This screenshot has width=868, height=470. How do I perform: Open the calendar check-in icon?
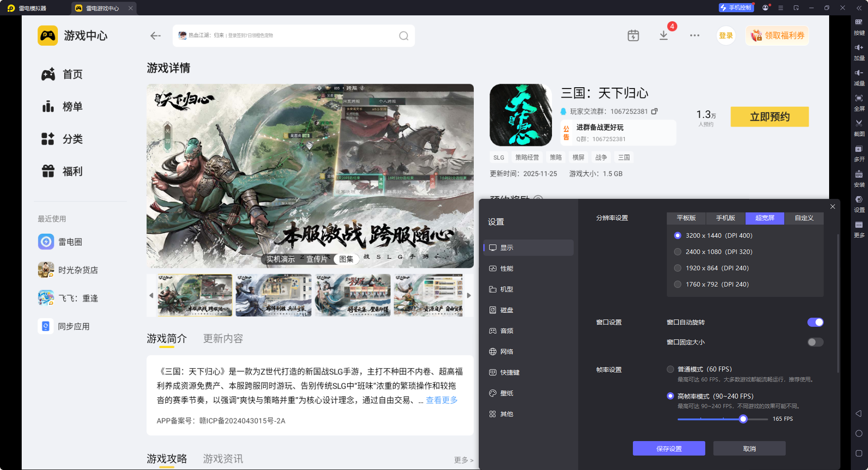tap(633, 35)
